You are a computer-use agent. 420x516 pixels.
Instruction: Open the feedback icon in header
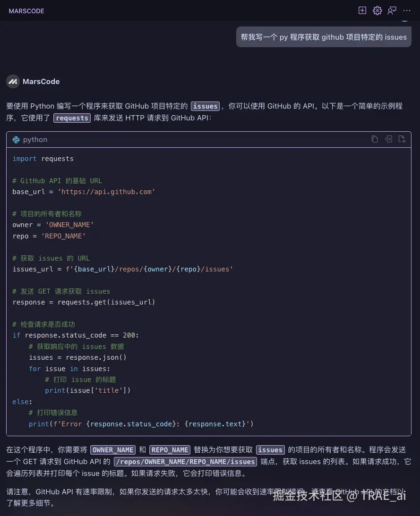point(392,10)
